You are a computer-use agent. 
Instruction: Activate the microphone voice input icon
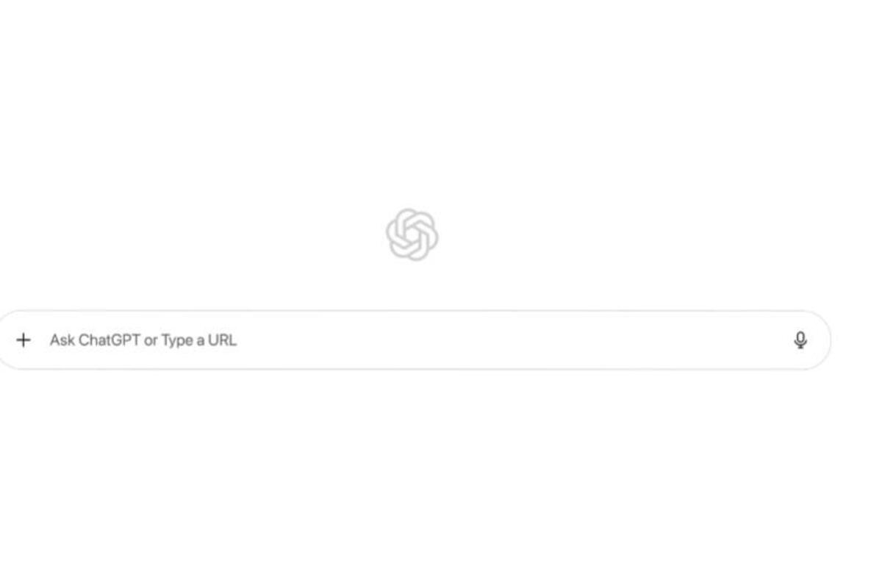coord(800,340)
